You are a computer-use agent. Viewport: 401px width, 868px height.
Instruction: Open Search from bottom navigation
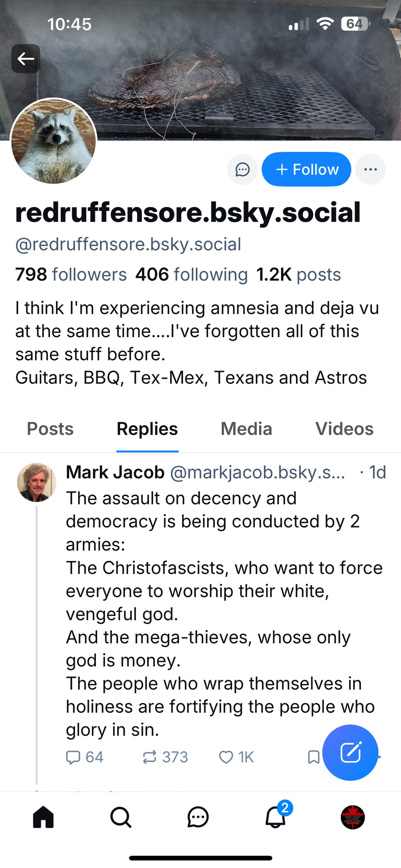pyautogui.click(x=121, y=818)
